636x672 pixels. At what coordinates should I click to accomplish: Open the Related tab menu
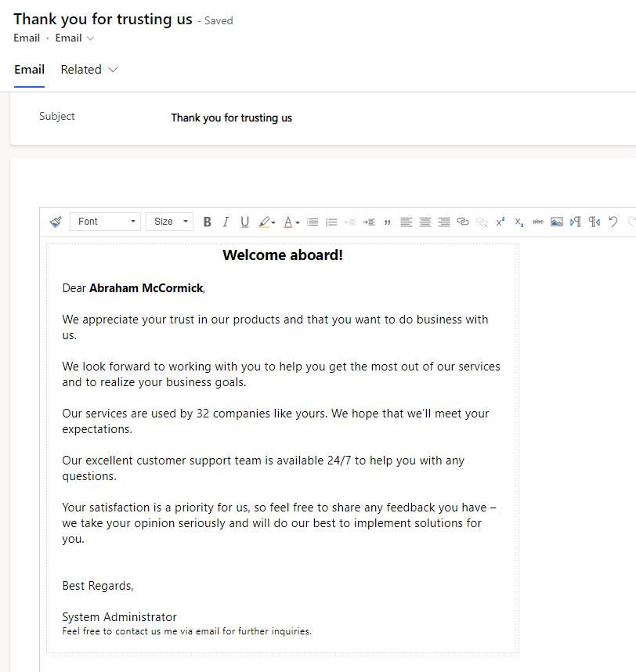coord(81,70)
